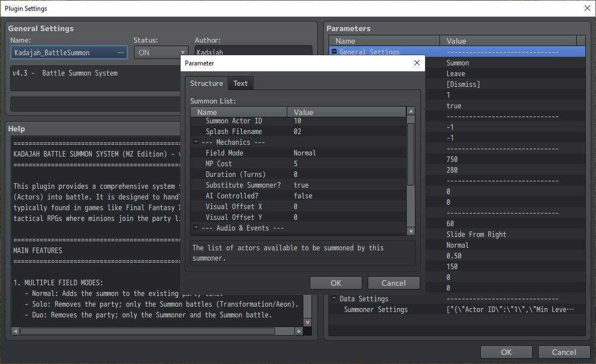The height and width of the screenshot is (364, 596).
Task: Close the Parameter dialog with X
Action: (416, 63)
